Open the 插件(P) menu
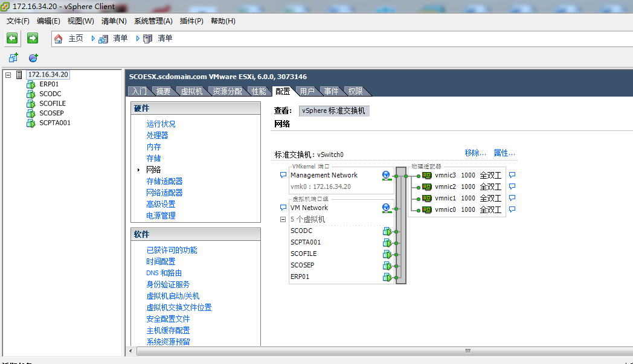 [x=191, y=21]
